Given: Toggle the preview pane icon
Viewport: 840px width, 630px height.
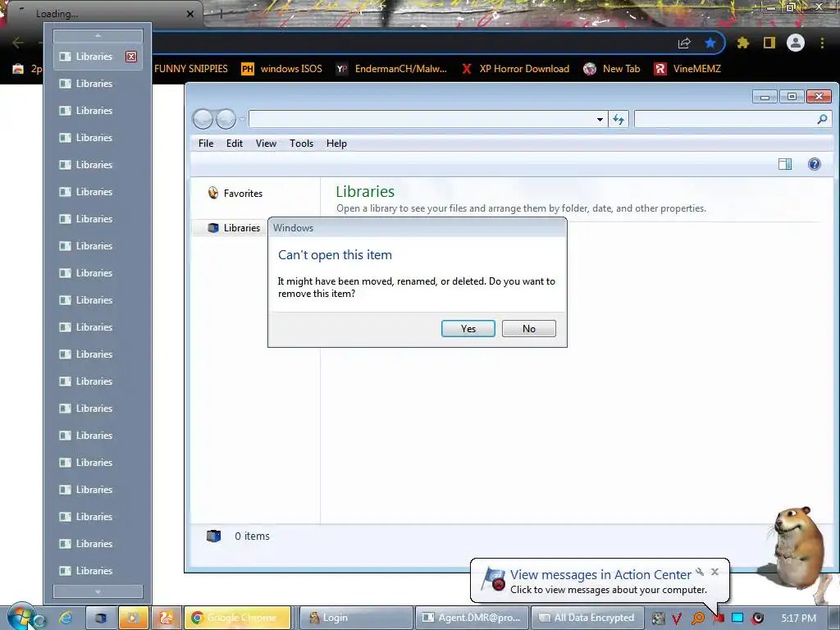Looking at the screenshot, I should point(785,164).
